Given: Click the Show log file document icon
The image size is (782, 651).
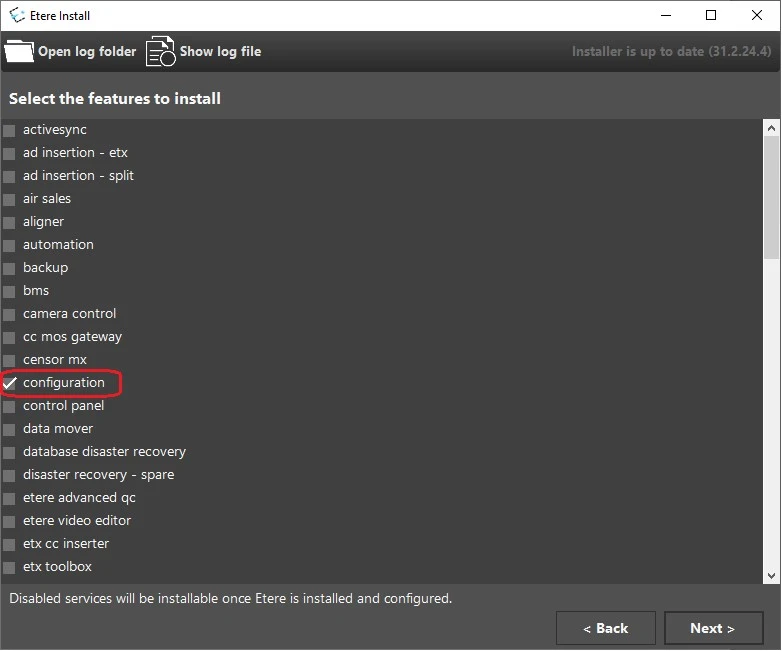Looking at the screenshot, I should click(x=160, y=51).
